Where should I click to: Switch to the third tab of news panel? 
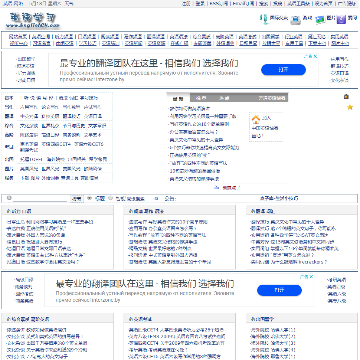point(224,98)
